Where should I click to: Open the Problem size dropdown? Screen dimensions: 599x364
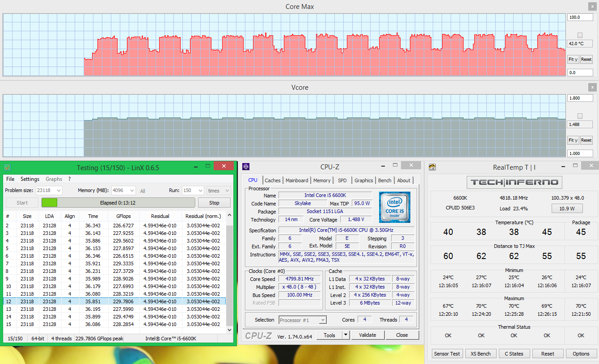pos(49,191)
